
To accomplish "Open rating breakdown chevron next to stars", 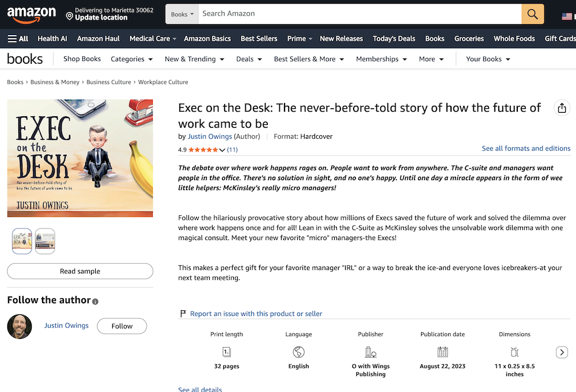I will 222,150.
